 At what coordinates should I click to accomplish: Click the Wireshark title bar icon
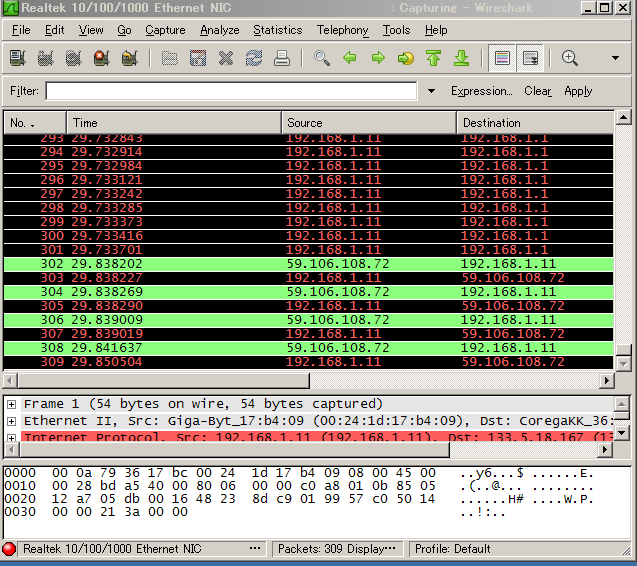point(11,8)
